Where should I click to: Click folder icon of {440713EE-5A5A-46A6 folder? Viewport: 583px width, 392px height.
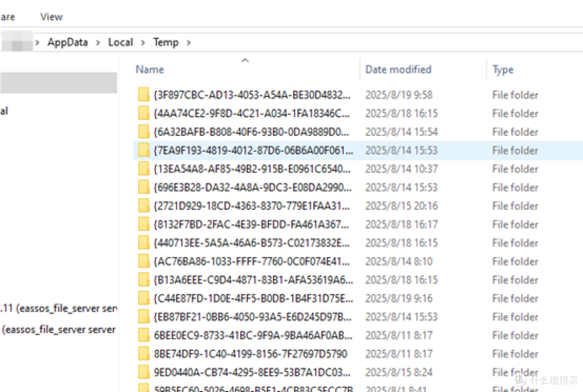(x=144, y=243)
